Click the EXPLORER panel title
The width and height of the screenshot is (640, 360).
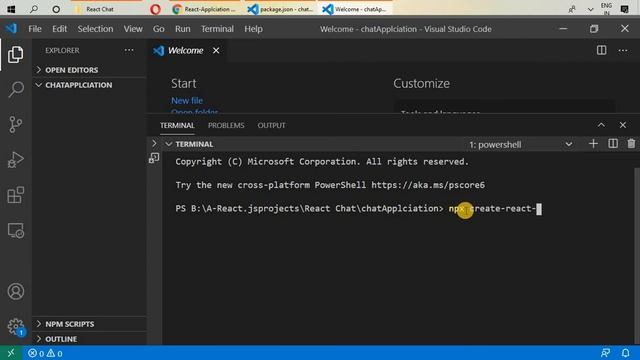coord(62,50)
